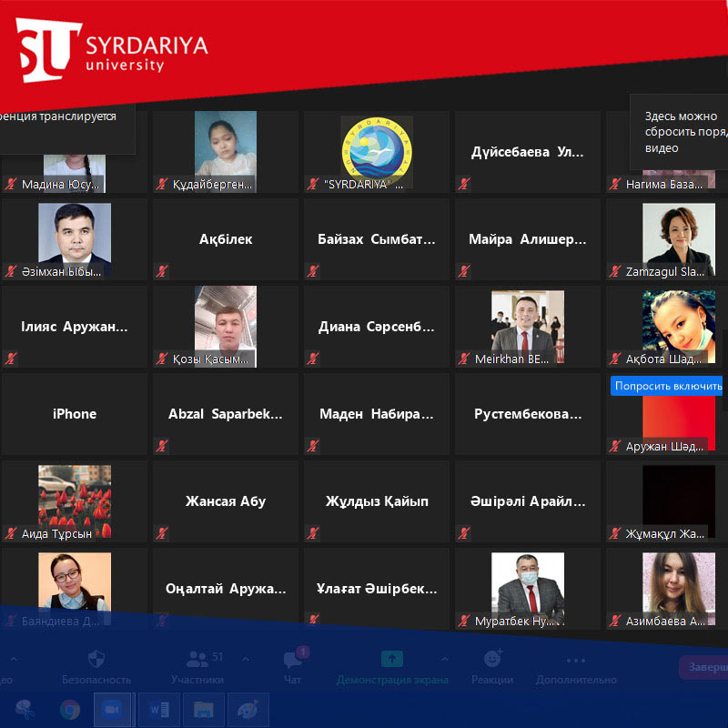Open Google Chrome from the taskbar
Screen dimensions: 728x728
pos(70,709)
